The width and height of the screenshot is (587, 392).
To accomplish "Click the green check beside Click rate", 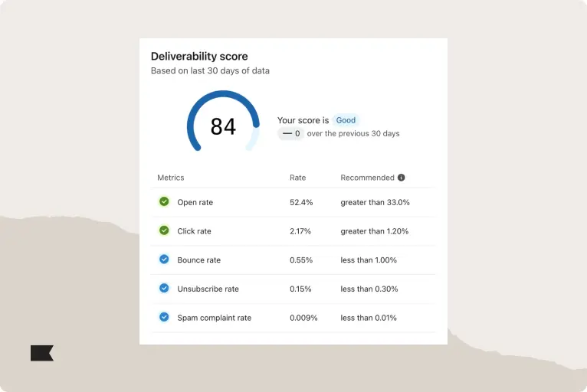I will [x=164, y=230].
